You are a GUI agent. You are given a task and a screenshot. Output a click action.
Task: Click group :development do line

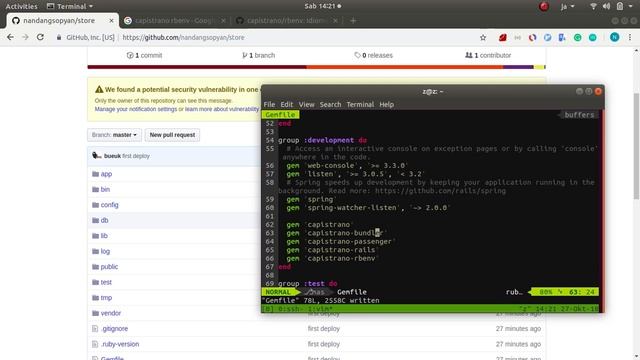point(322,140)
